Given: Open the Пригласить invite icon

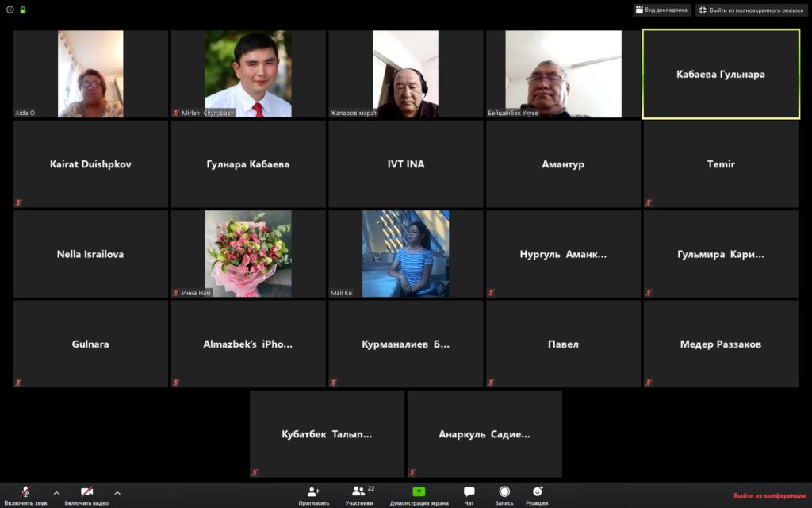Looking at the screenshot, I should point(314,494).
